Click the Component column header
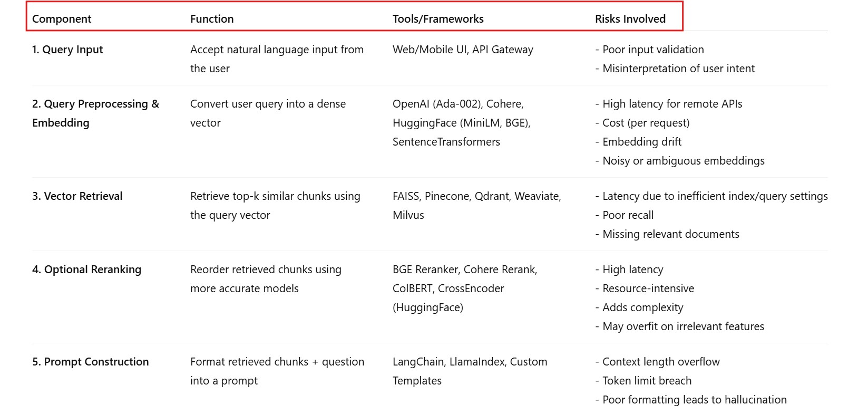This screenshot has height=414, width=868. coord(62,19)
